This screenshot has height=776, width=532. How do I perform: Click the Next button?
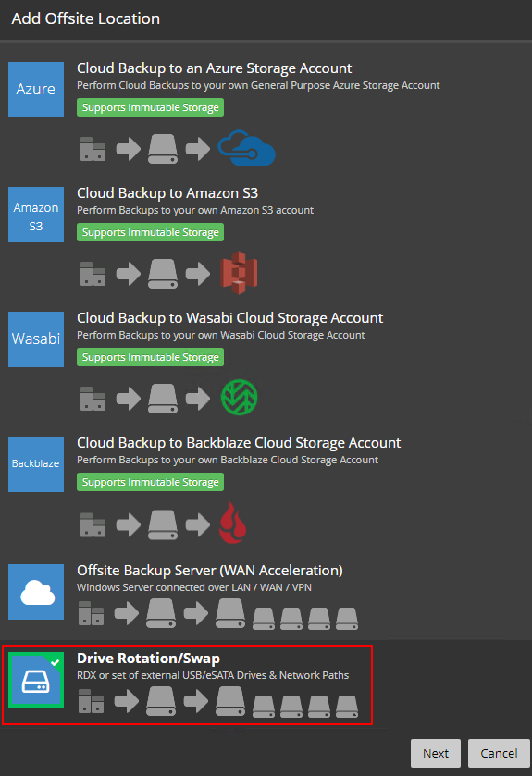tap(436, 753)
